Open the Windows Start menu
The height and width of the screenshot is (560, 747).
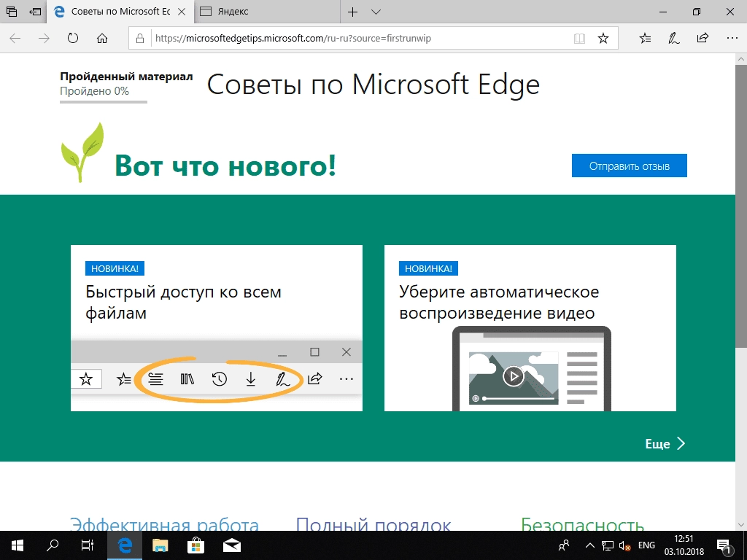[x=18, y=545]
